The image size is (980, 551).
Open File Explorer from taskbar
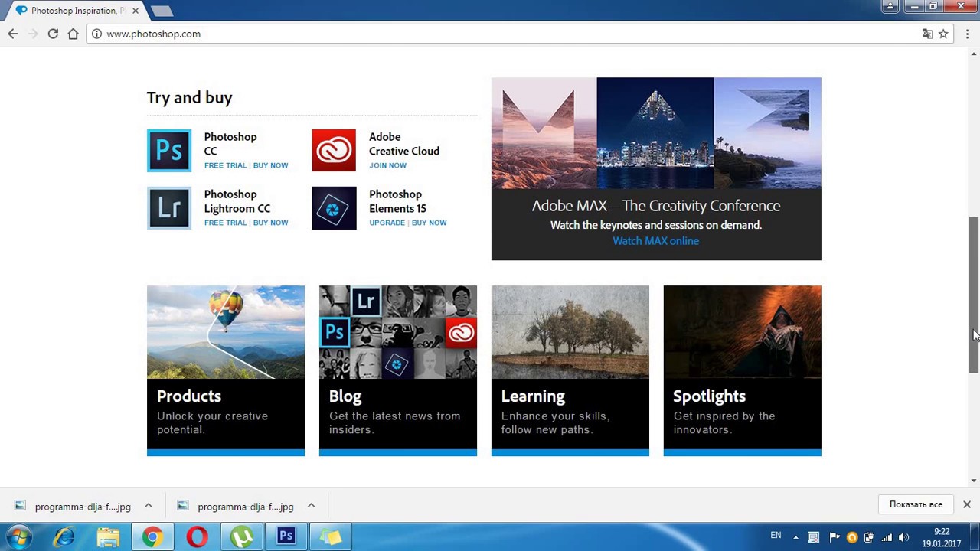coord(108,537)
